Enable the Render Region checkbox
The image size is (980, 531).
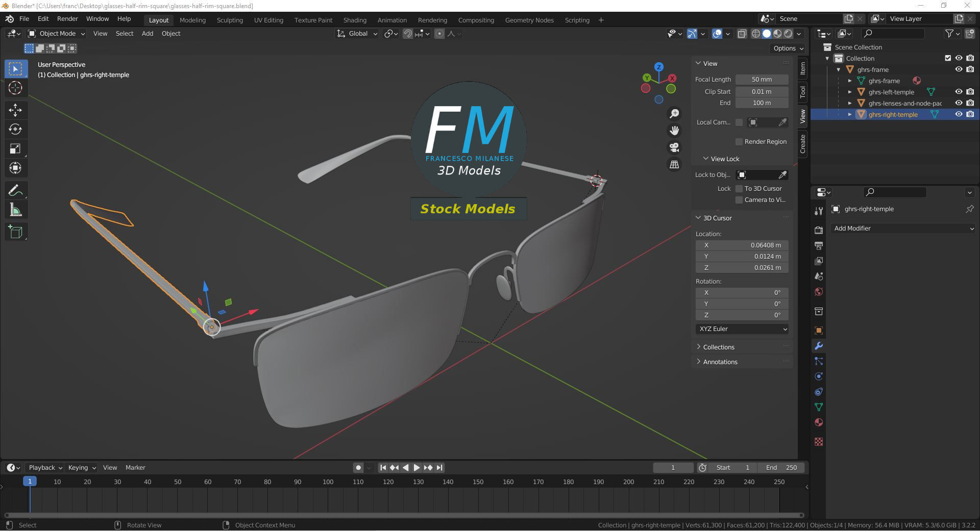point(739,141)
